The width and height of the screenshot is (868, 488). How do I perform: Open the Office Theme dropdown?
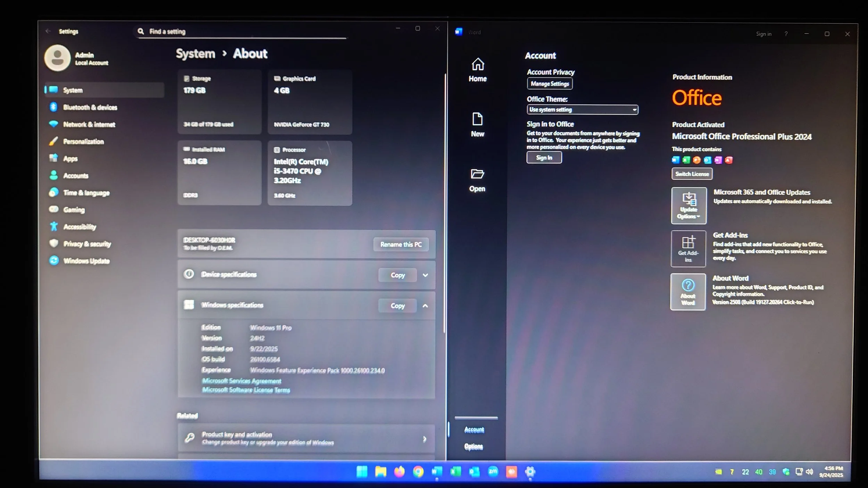582,110
